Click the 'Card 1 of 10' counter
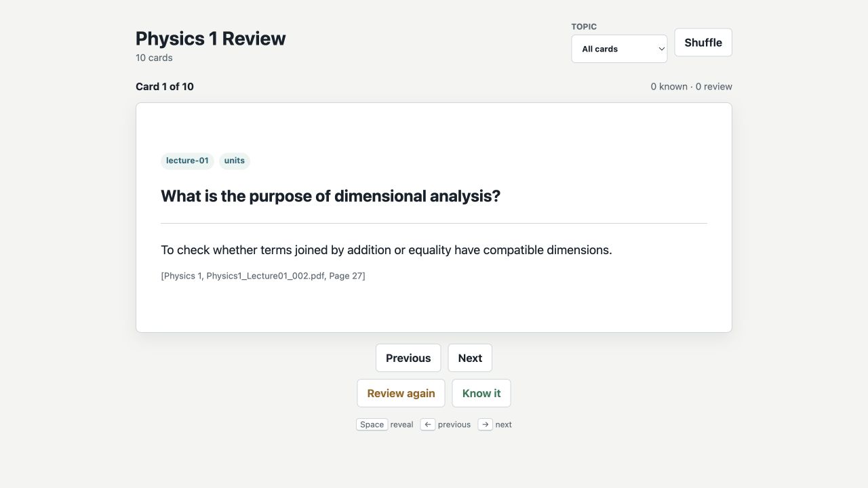Viewport: 868px width, 488px height. [165, 87]
